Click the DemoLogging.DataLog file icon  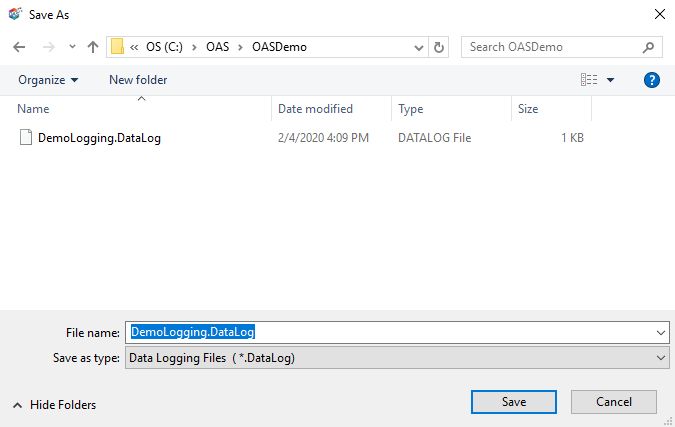click(x=26, y=138)
